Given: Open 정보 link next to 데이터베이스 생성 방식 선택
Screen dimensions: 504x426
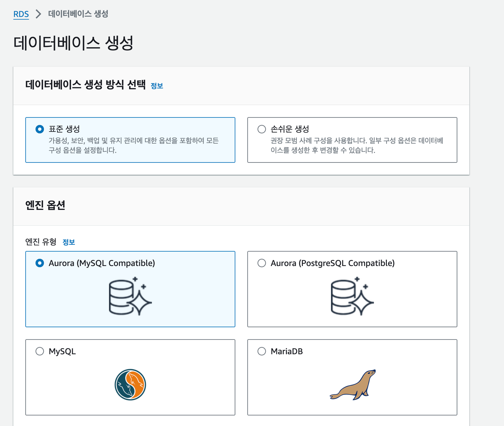Looking at the screenshot, I should (157, 86).
